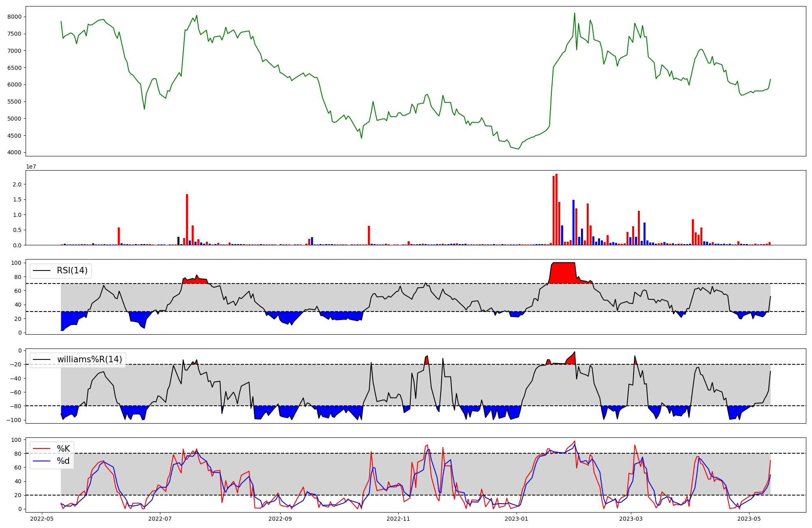Click the 1e7 volume scale label
The image size is (812, 528).
[31, 167]
